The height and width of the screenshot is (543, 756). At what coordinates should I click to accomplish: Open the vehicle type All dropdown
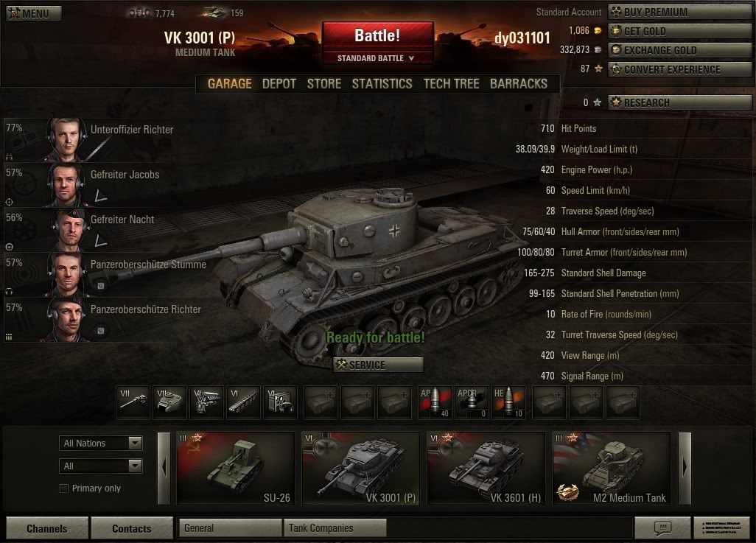(101, 466)
